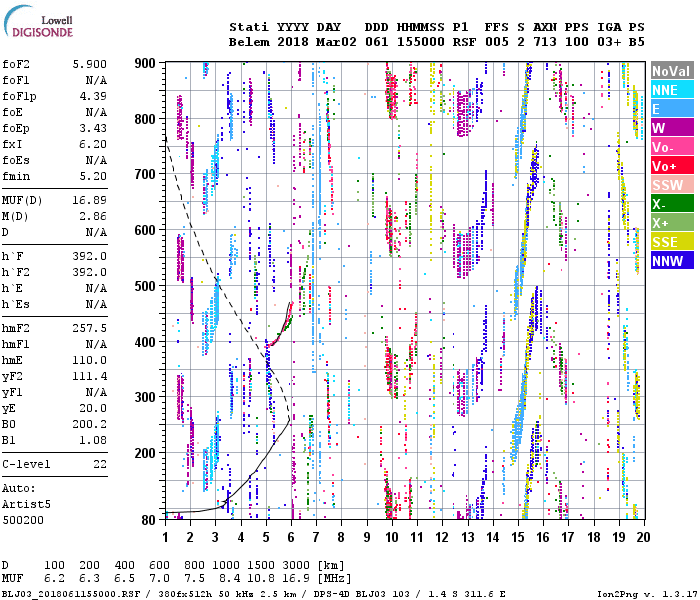The height and width of the screenshot is (600, 700).
Task: Click the MUF table value 10.8
Action: (x=261, y=578)
